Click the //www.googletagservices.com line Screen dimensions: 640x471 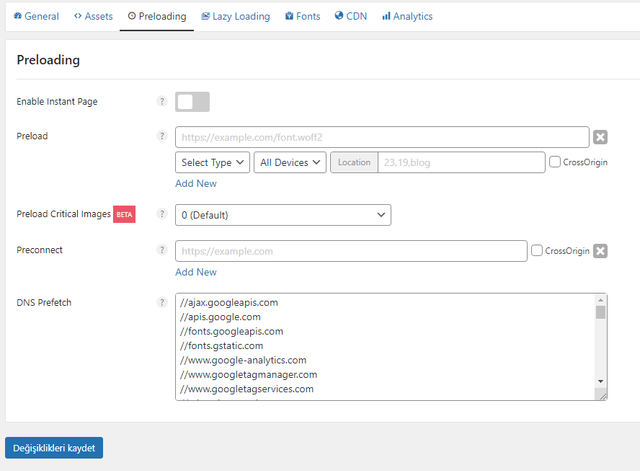point(247,389)
